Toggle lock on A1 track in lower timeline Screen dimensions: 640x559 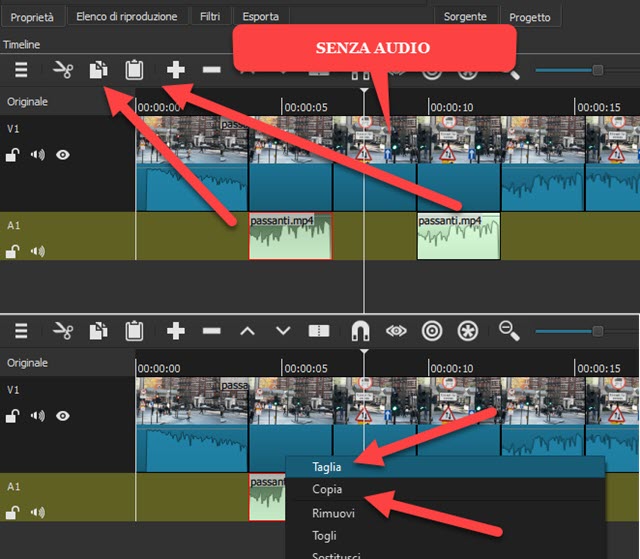click(x=12, y=512)
